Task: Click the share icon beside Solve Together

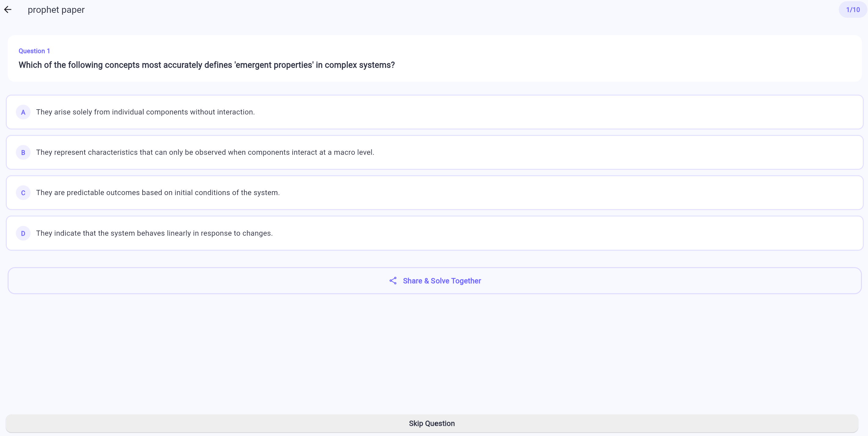Action: click(x=393, y=281)
